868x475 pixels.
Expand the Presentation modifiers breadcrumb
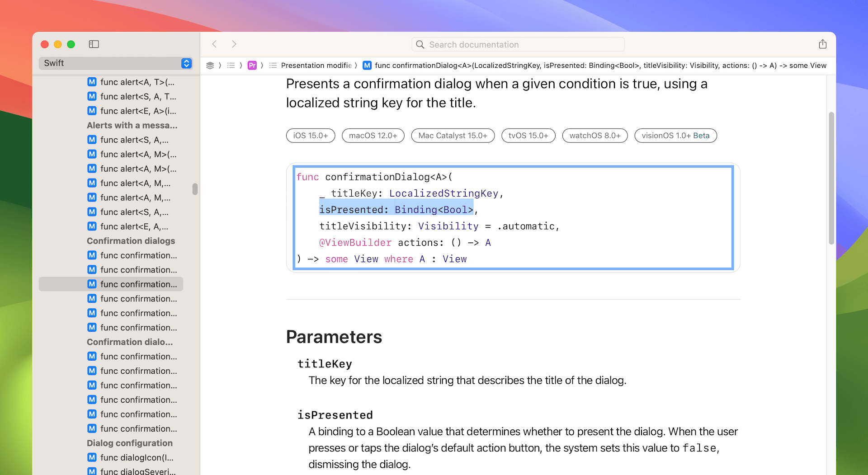tap(316, 65)
